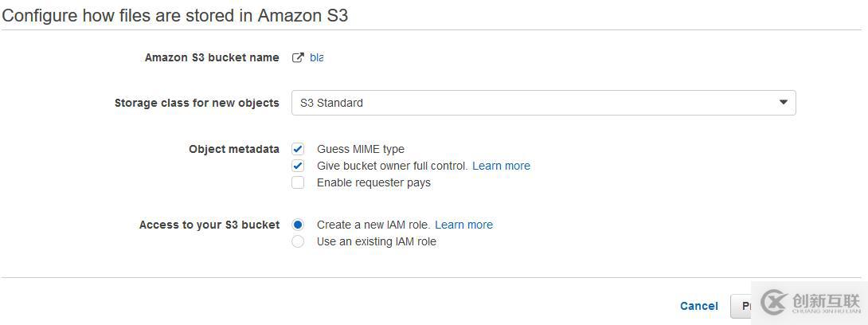868x325 pixels.
Task: Click the Cancel button
Action: 698,306
